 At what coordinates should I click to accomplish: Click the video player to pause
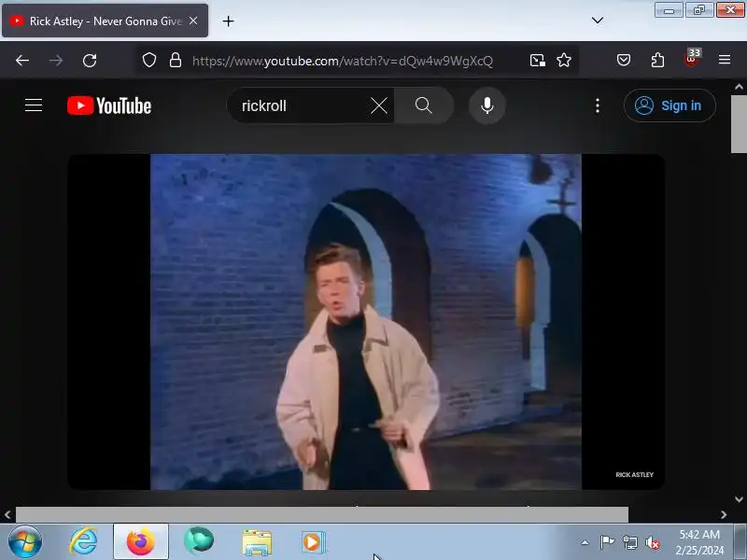[x=366, y=321]
